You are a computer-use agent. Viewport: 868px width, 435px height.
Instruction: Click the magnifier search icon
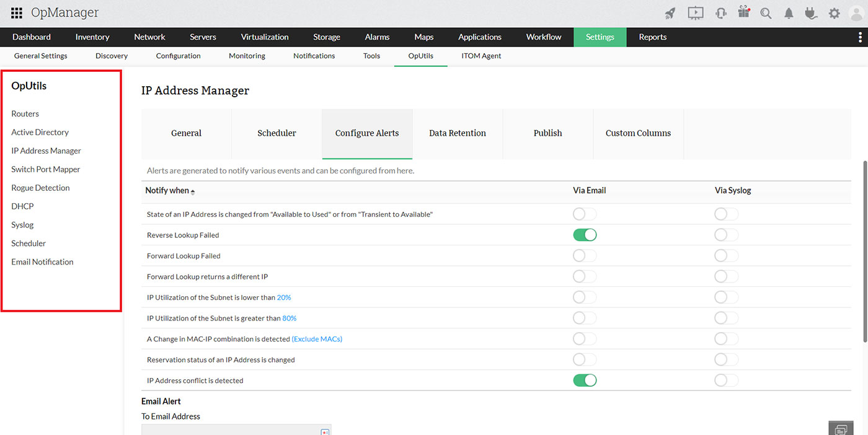[x=766, y=13]
